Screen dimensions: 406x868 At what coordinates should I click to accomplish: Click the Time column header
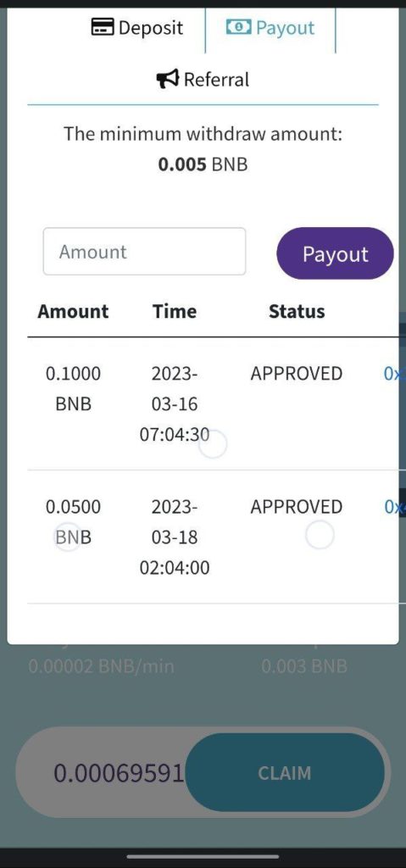175,311
